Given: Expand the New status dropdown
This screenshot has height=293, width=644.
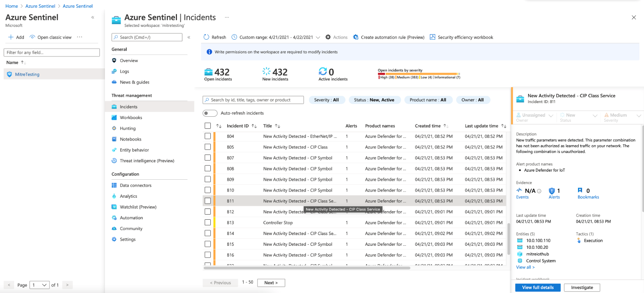Looking at the screenshot, I should 595,116.
